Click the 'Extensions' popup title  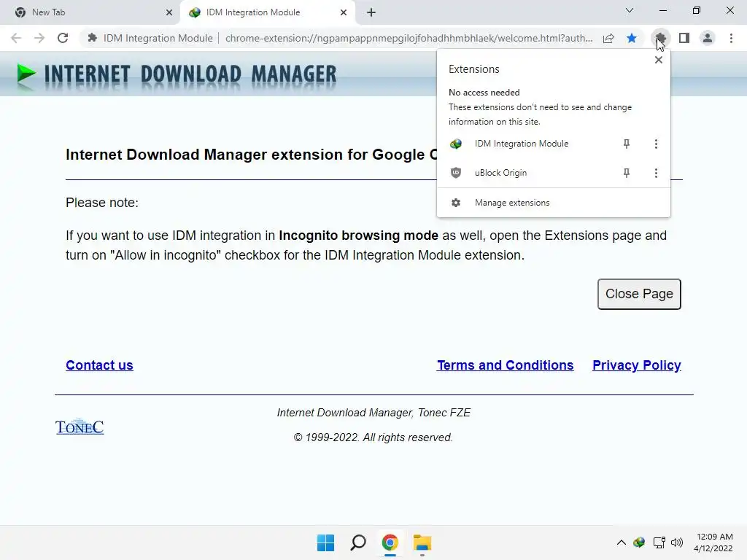(473, 69)
